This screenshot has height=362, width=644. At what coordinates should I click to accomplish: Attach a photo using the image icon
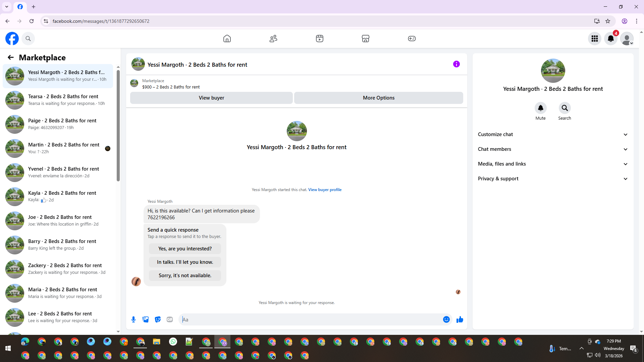point(146,319)
